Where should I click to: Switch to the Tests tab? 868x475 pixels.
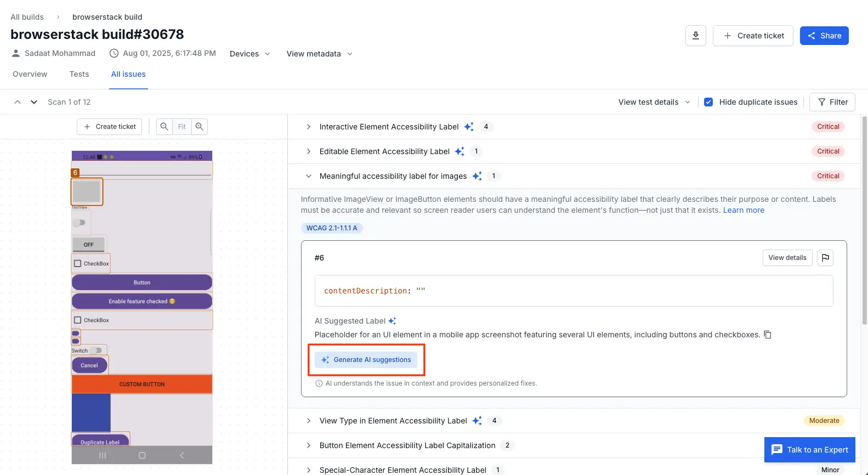click(x=79, y=74)
